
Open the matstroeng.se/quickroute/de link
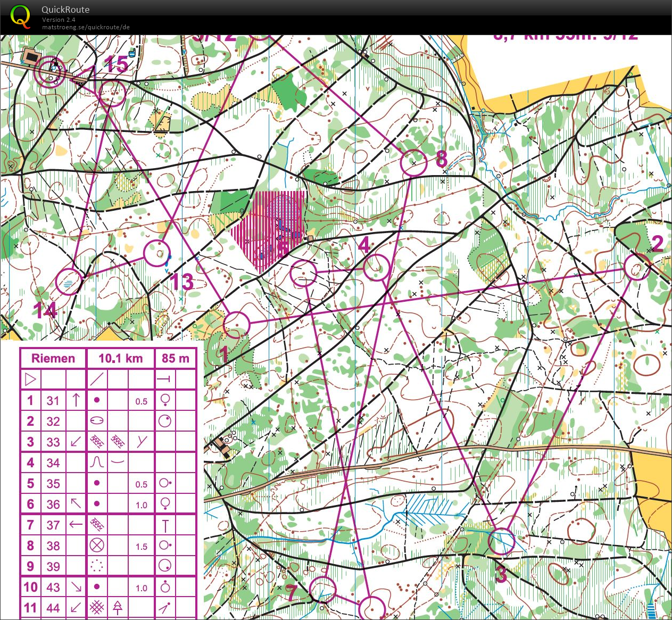click(x=86, y=27)
